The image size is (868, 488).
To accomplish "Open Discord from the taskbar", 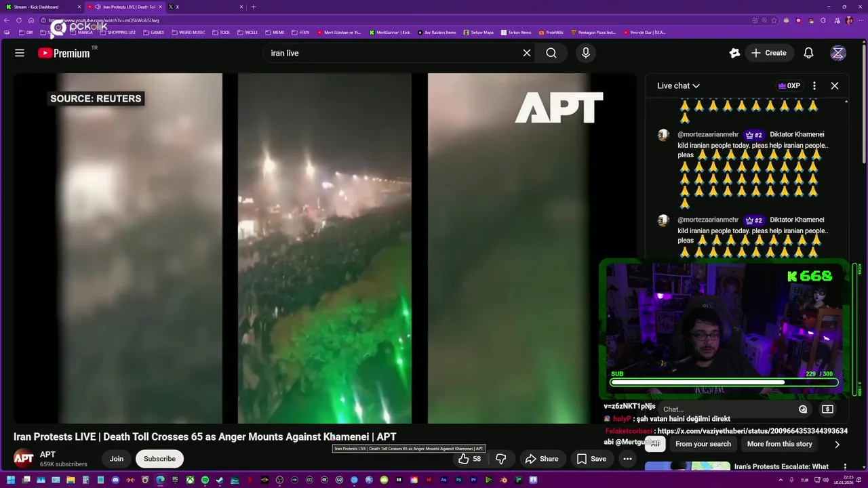I will tap(115, 480).
